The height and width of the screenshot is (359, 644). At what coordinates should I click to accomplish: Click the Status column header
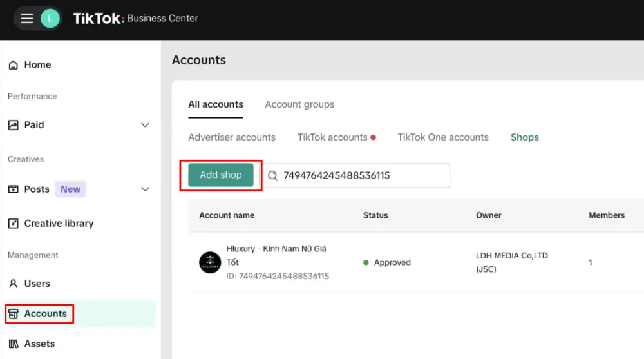(375, 215)
